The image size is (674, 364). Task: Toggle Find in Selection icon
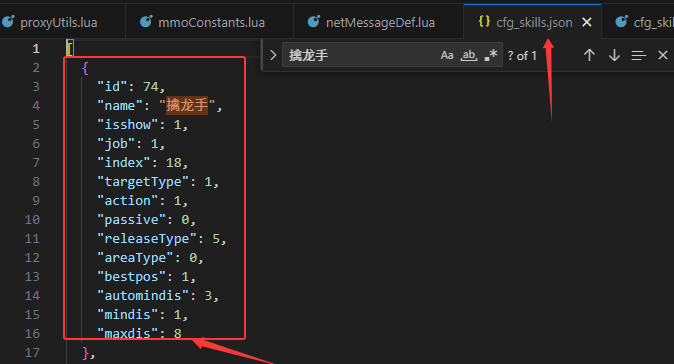pyautogui.click(x=638, y=55)
